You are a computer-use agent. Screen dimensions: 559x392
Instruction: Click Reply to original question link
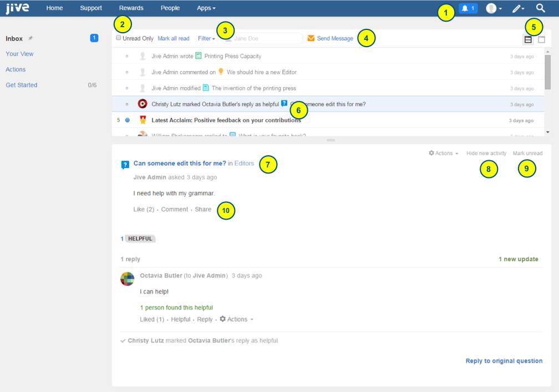click(x=504, y=361)
